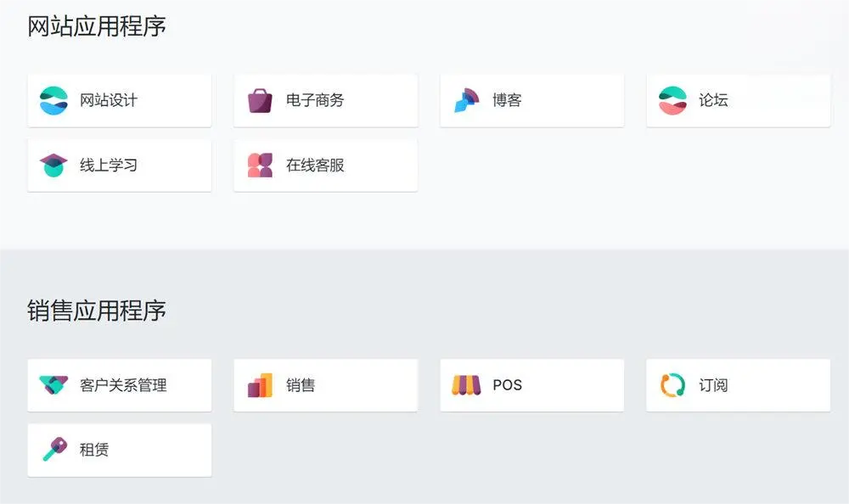Image resolution: width=849 pixels, height=504 pixels.
Task: Click the 论坛 app icon
Action: (x=672, y=100)
